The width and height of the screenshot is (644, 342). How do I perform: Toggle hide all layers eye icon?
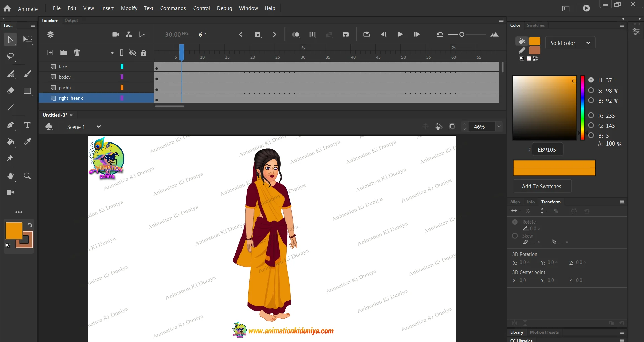pyautogui.click(x=133, y=53)
